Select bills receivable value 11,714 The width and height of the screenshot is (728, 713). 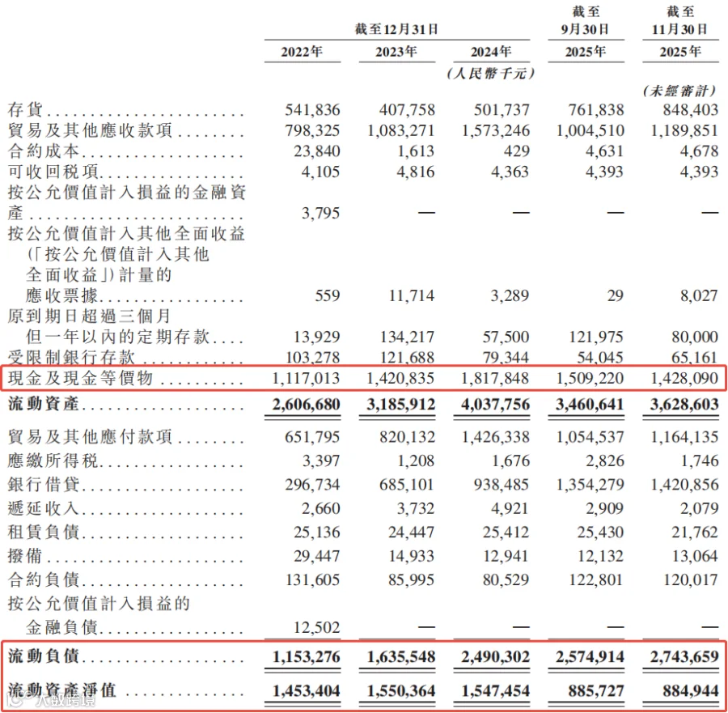(x=412, y=295)
